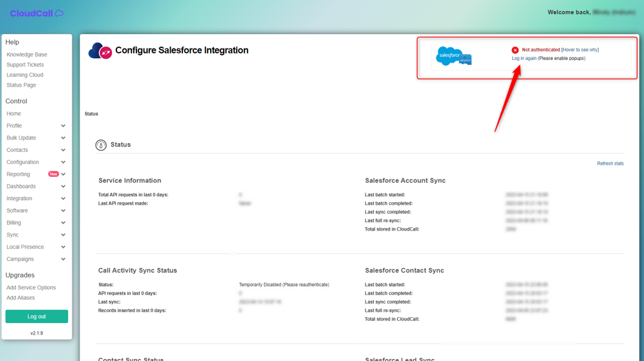Click the New badge beside Reporting
Screen dimensions: 644x361
pyautogui.click(x=54, y=174)
